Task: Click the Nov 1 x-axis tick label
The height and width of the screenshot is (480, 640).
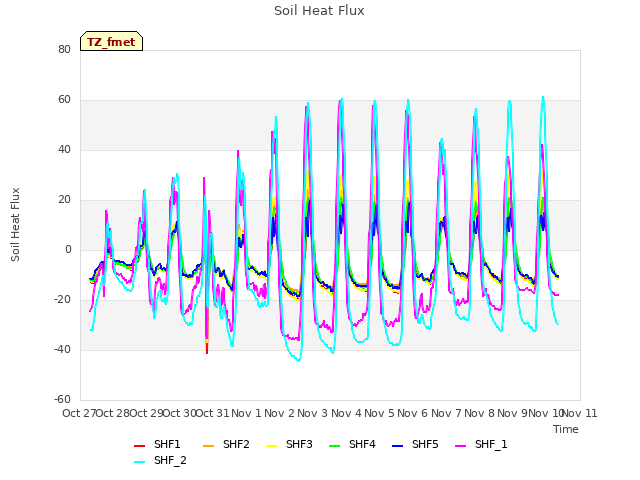Action: pos(246,413)
